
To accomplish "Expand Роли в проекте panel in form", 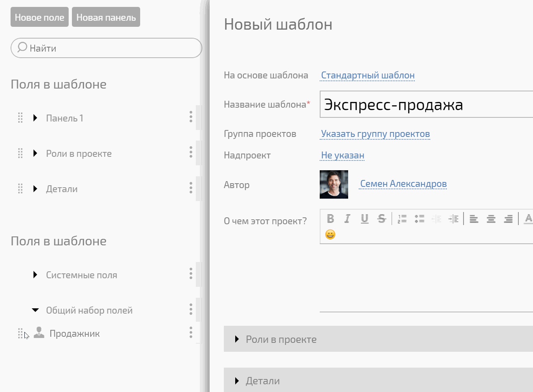I will [x=237, y=339].
